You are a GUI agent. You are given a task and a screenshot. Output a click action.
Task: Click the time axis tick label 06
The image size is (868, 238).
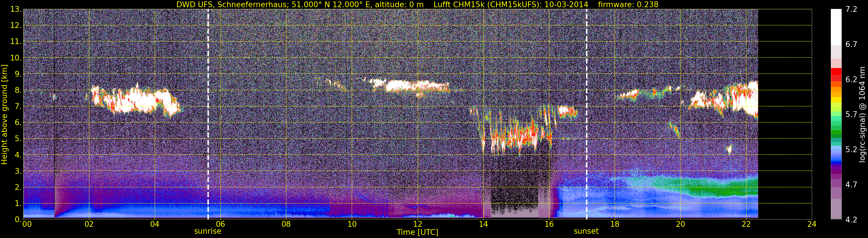(220, 224)
